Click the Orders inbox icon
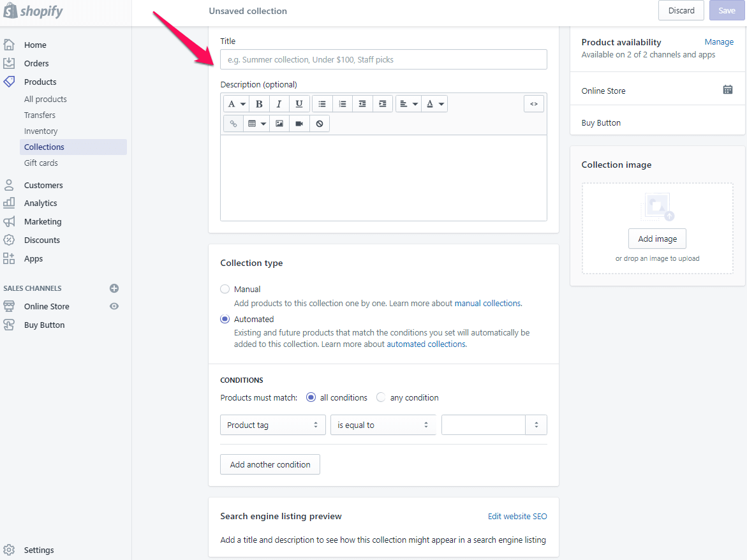747x560 pixels. tap(9, 63)
